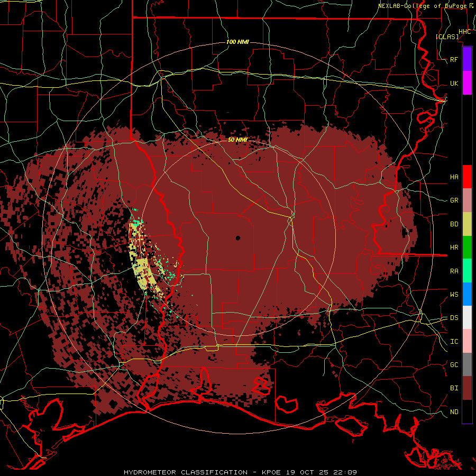The width and height of the screenshot is (476, 476).
Task: Click the BI dark red legend swatch
Action: (x=467, y=388)
